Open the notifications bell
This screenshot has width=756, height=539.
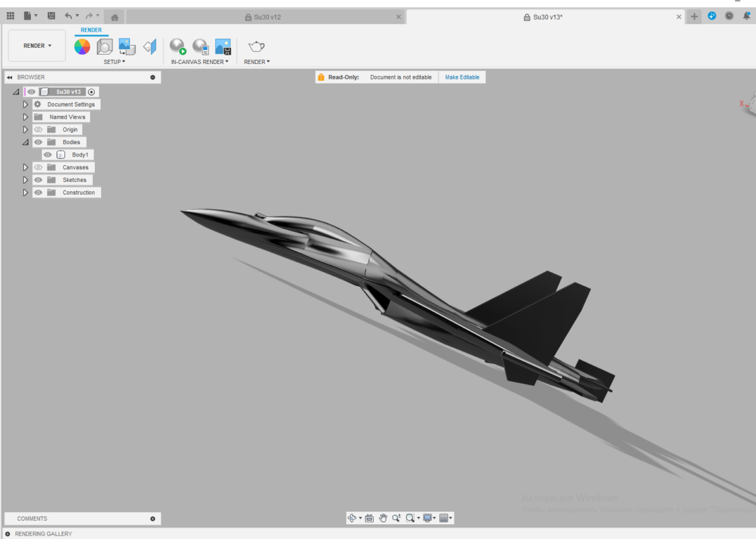[x=747, y=16]
